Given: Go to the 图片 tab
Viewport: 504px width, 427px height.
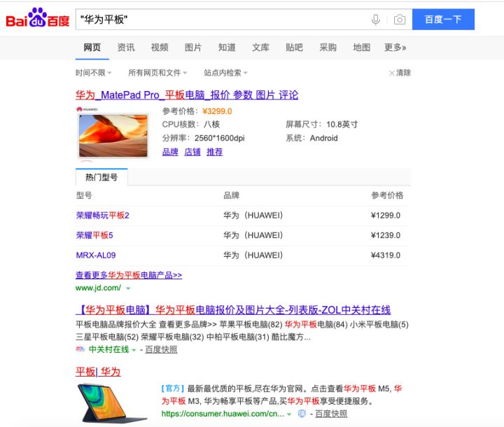Looking at the screenshot, I should (193, 48).
